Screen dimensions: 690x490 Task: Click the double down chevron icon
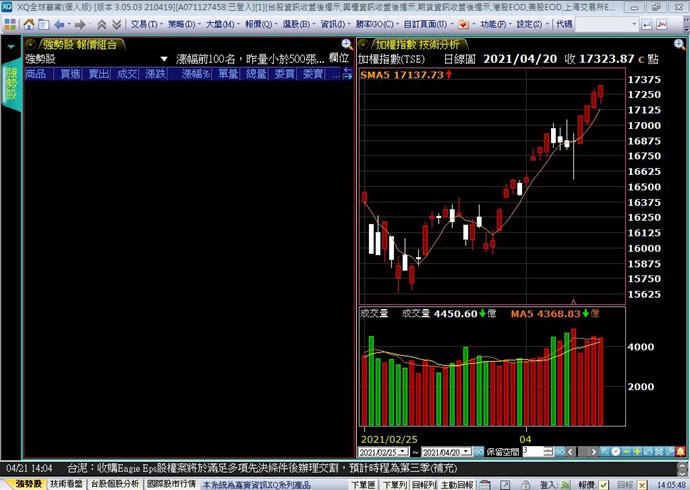pyautogui.click(x=117, y=25)
